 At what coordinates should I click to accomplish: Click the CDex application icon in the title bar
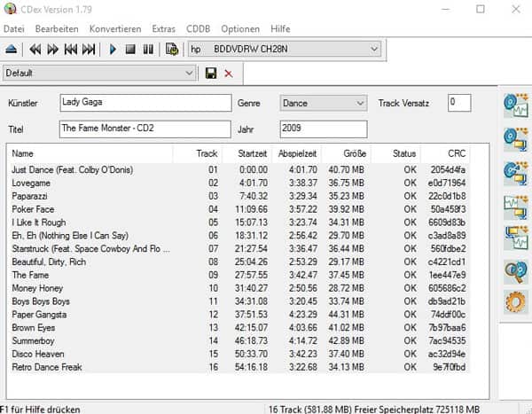click(10, 9)
